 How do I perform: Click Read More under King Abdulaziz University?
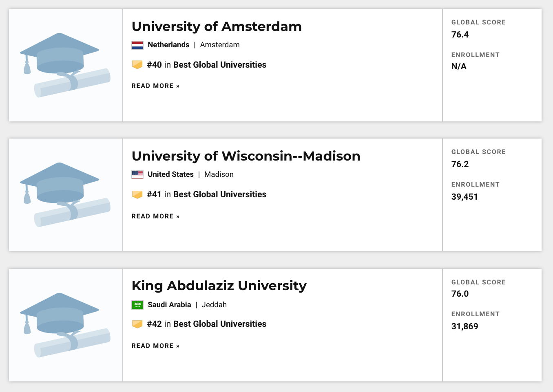[x=155, y=346]
